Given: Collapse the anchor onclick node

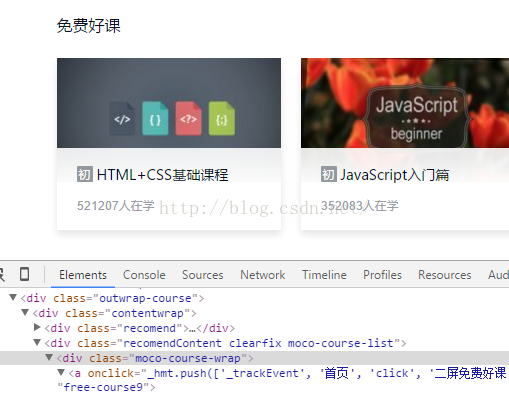Looking at the screenshot, I should 61,372.
